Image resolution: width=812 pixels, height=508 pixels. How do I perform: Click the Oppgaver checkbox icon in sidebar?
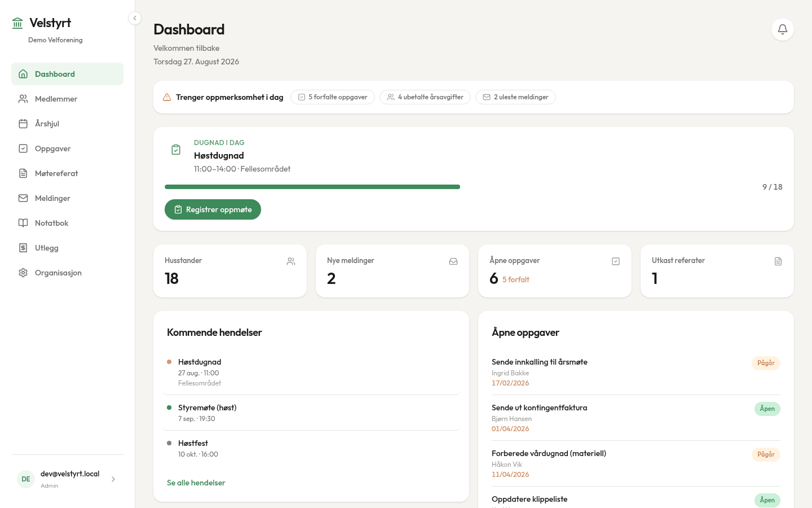pos(23,148)
